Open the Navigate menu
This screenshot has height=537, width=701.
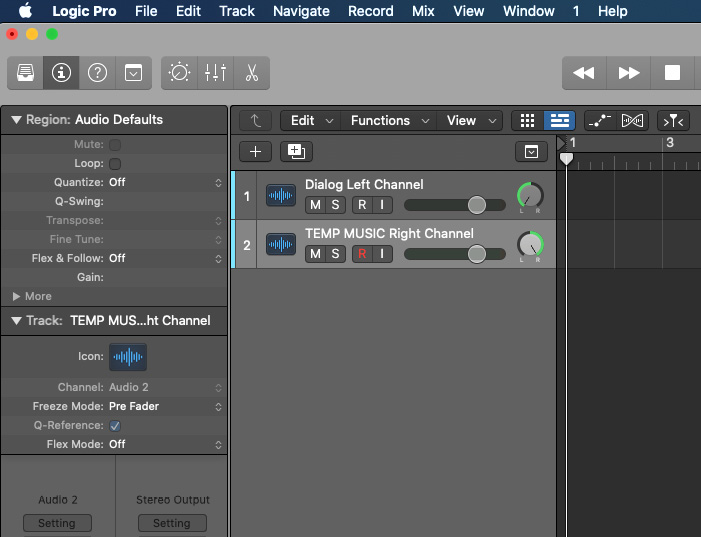click(x=301, y=11)
